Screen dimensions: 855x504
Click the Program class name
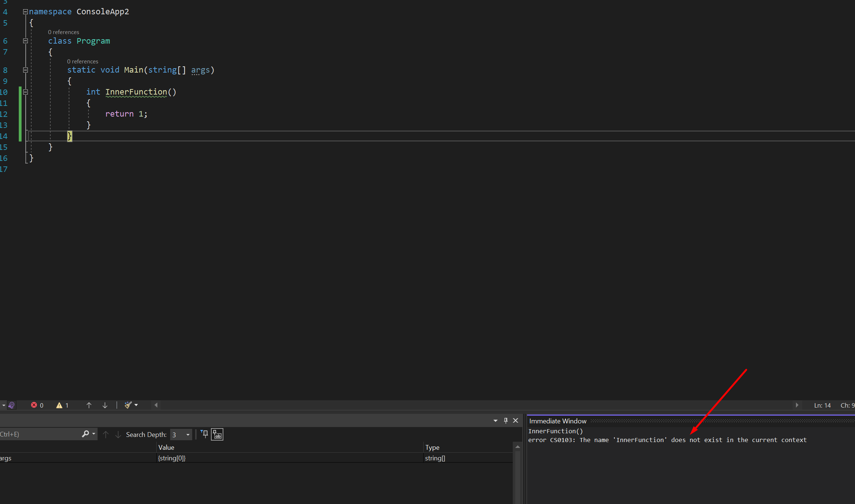pyautogui.click(x=93, y=41)
